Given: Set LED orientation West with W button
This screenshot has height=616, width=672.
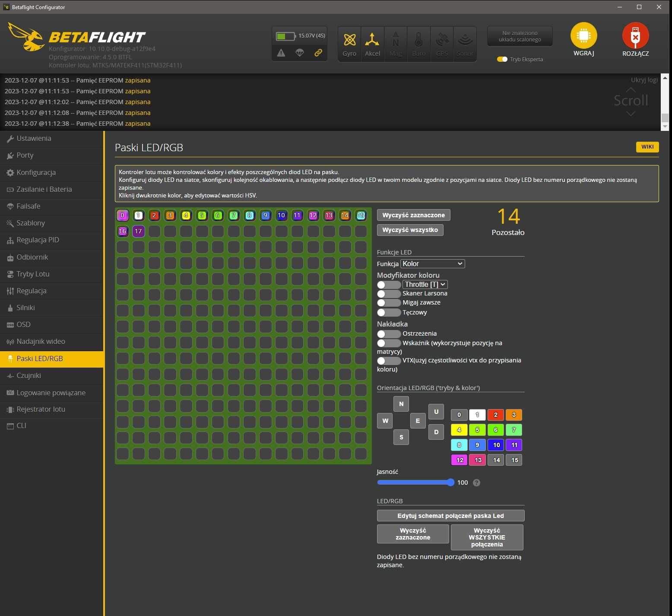Looking at the screenshot, I should 385,421.
